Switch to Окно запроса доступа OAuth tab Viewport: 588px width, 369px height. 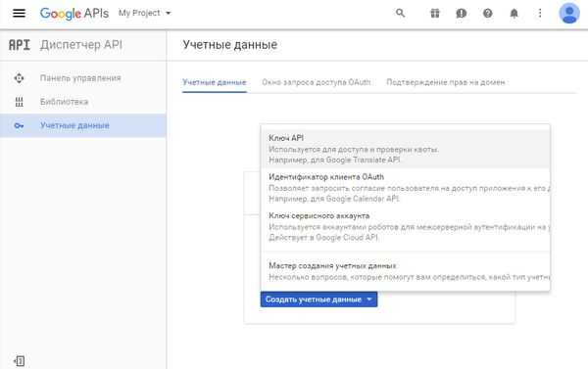(x=317, y=82)
